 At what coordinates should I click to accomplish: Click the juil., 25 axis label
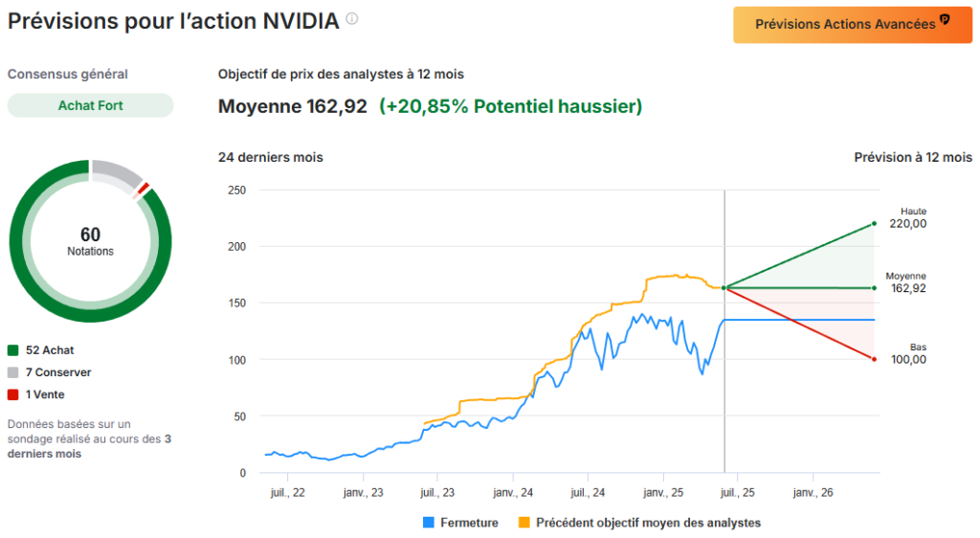point(736,492)
